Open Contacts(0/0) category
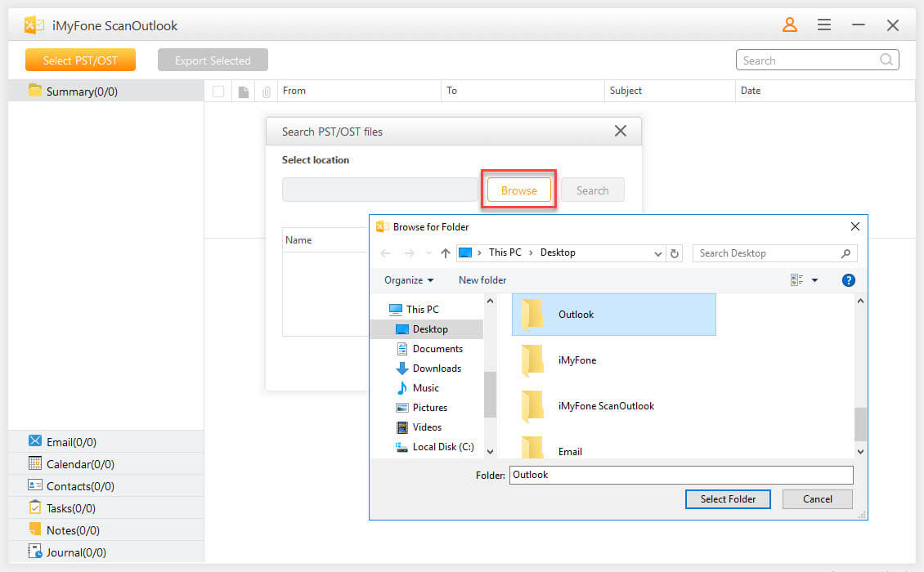The width and height of the screenshot is (924, 572). click(x=80, y=486)
